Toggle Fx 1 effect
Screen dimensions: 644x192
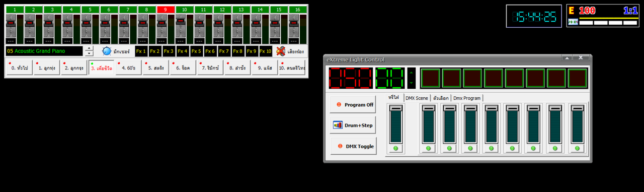141,51
